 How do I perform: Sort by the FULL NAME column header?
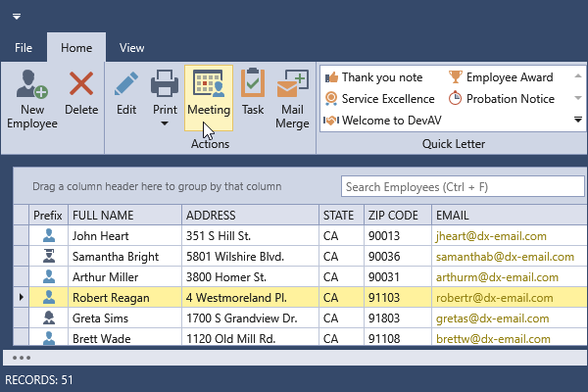(x=124, y=215)
